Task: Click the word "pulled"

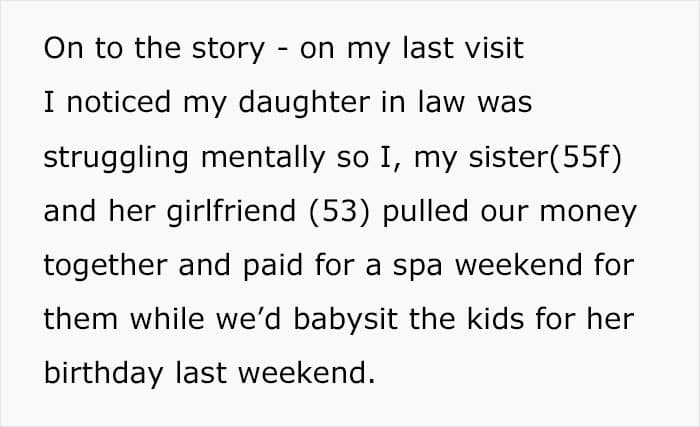Action: coord(425,212)
